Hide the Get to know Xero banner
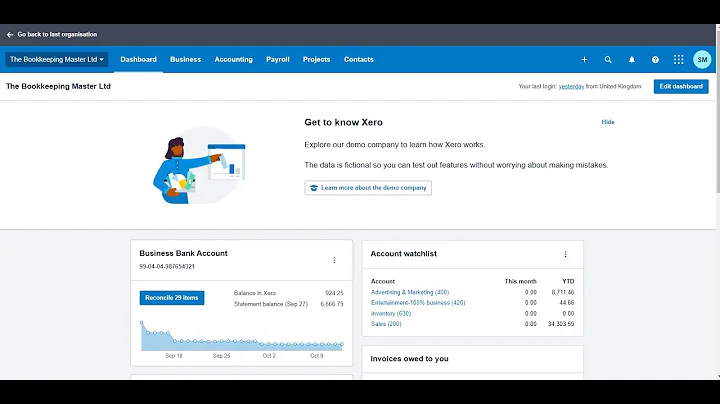 click(x=608, y=122)
